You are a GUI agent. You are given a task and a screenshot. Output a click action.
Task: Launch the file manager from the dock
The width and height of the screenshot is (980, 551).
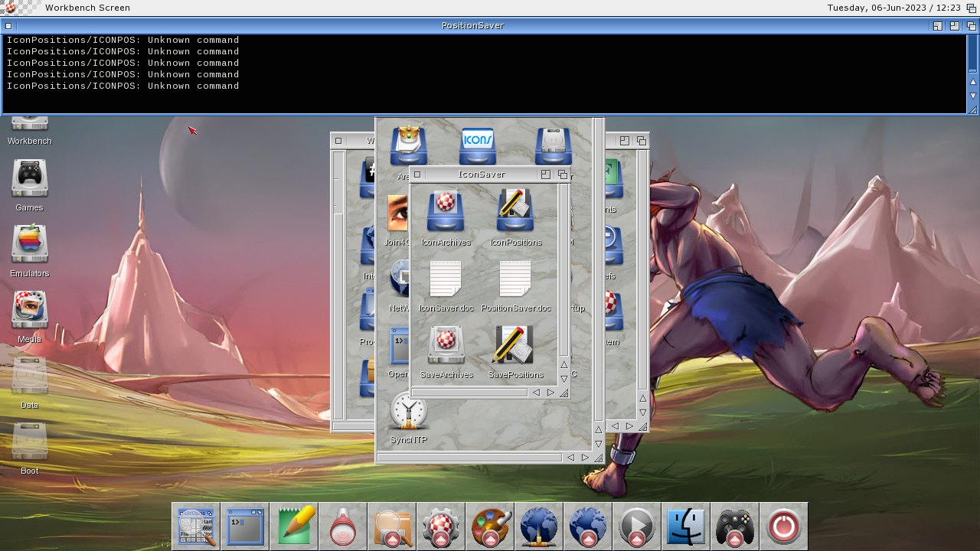pyautogui.click(x=196, y=527)
